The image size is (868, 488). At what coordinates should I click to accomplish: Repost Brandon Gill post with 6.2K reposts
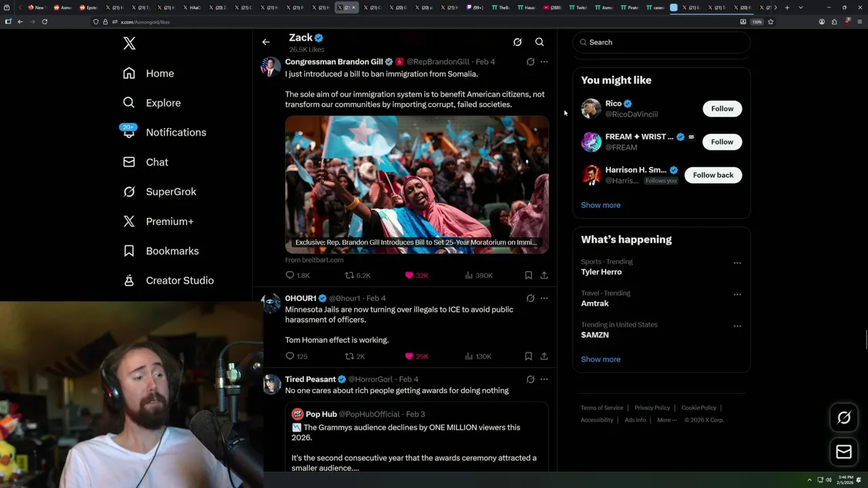click(357, 275)
